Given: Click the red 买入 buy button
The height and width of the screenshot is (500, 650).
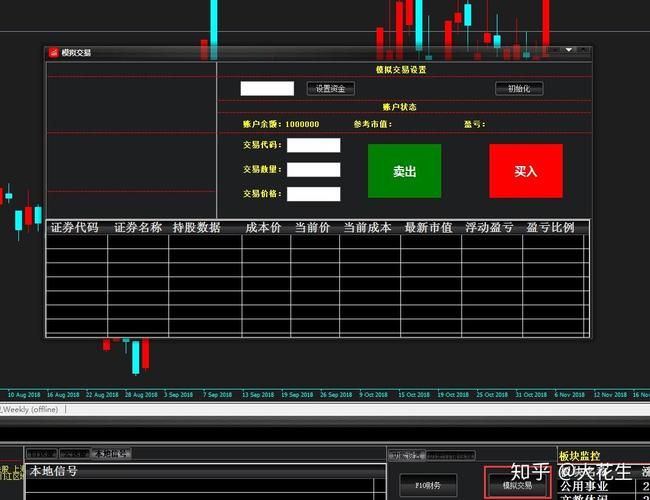Looking at the screenshot, I should click(x=525, y=171).
